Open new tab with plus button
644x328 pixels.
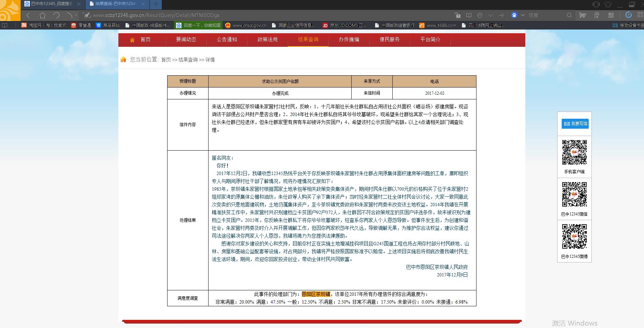pos(156,4)
